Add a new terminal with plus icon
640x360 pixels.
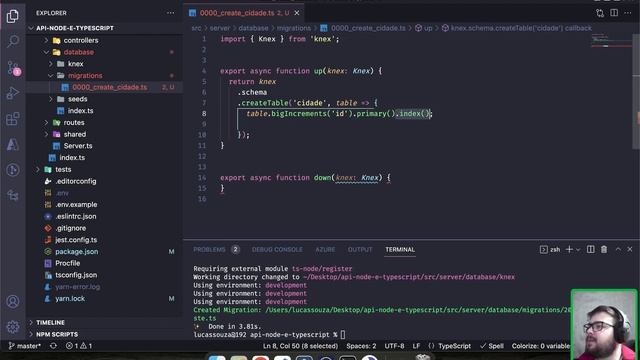pos(569,249)
